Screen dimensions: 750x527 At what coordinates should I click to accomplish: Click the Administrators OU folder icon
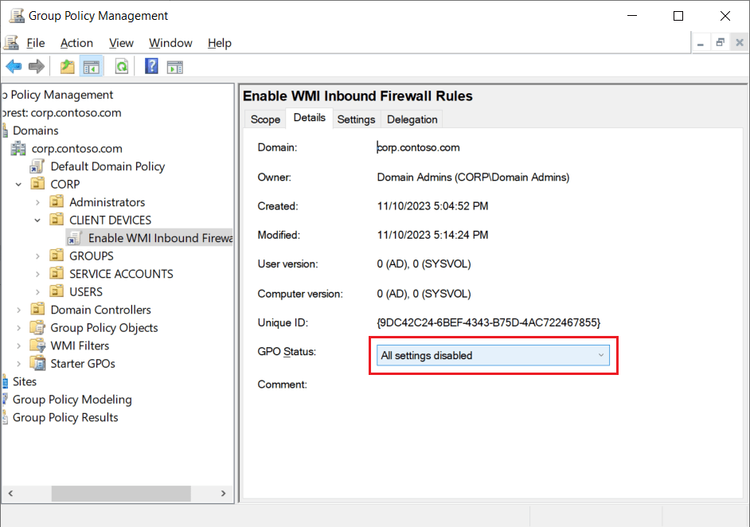[x=56, y=201]
